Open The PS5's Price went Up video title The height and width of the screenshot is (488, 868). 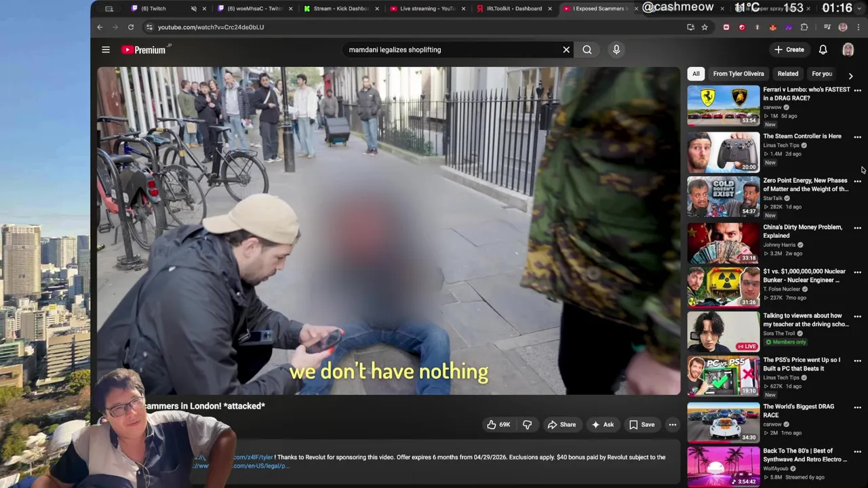[802, 364]
